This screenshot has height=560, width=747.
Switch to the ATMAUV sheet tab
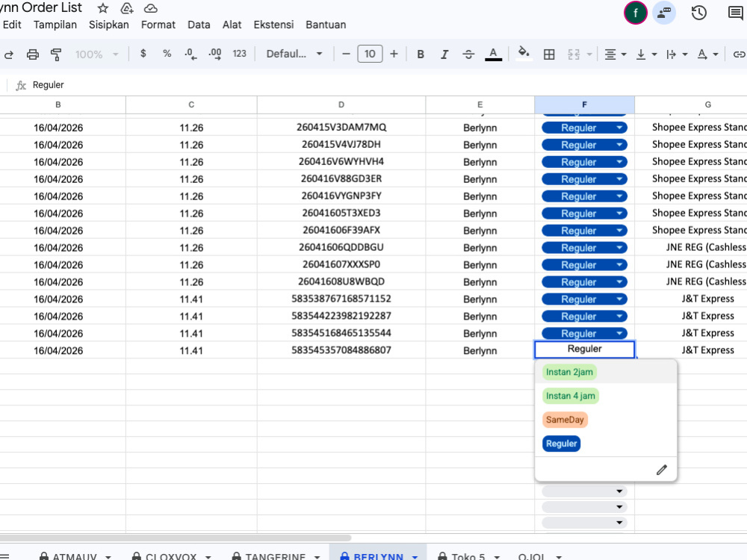74,556
